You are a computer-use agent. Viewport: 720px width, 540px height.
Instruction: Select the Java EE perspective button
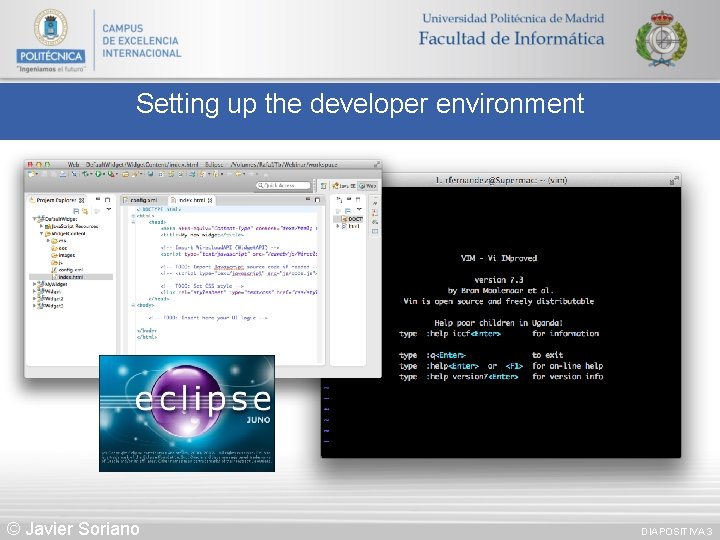click(343, 186)
